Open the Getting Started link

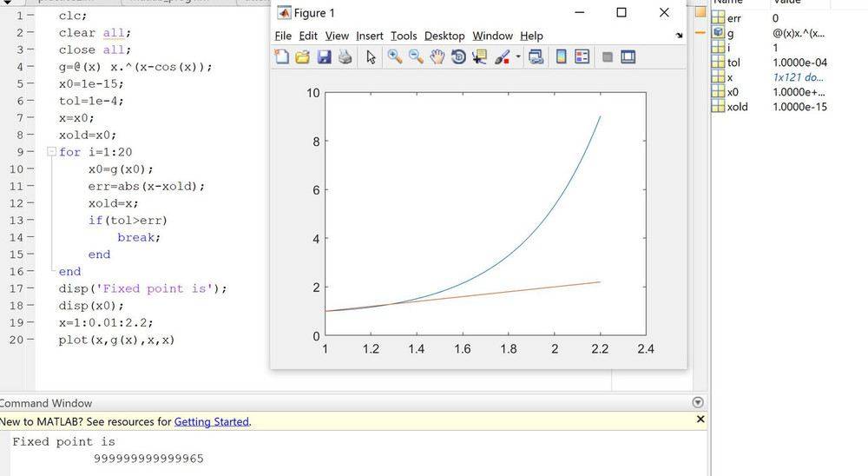click(x=211, y=422)
